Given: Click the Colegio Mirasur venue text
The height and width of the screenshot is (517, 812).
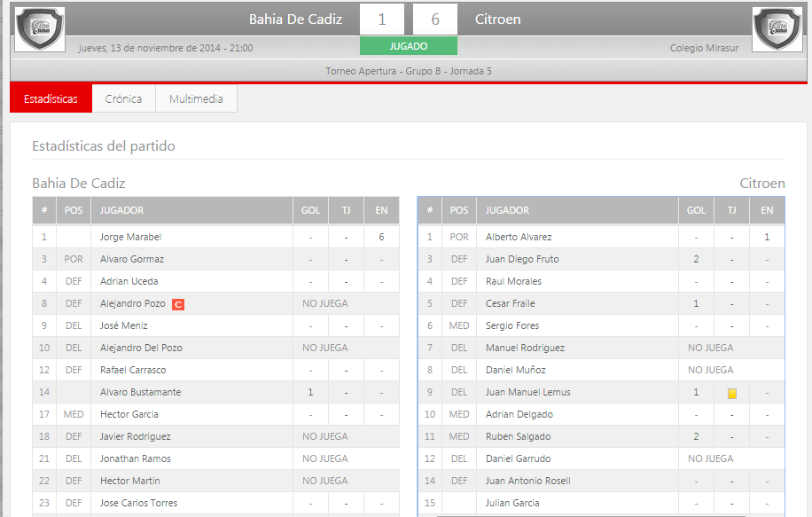Looking at the screenshot, I should 704,49.
